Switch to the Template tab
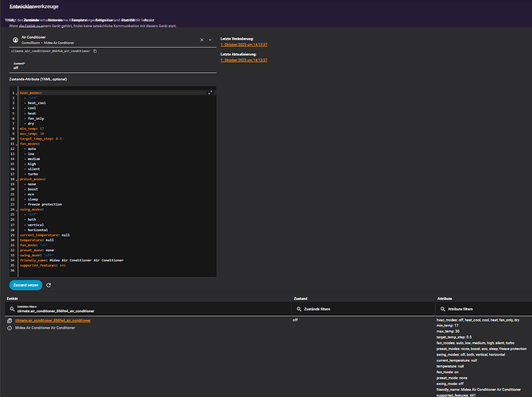 pyautogui.click(x=79, y=20)
